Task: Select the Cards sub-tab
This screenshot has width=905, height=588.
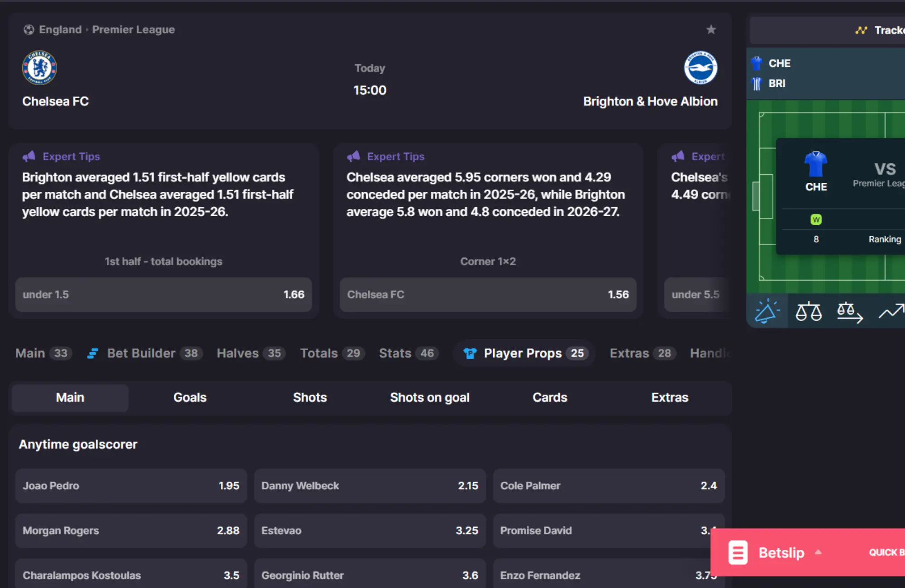Action: [550, 398]
